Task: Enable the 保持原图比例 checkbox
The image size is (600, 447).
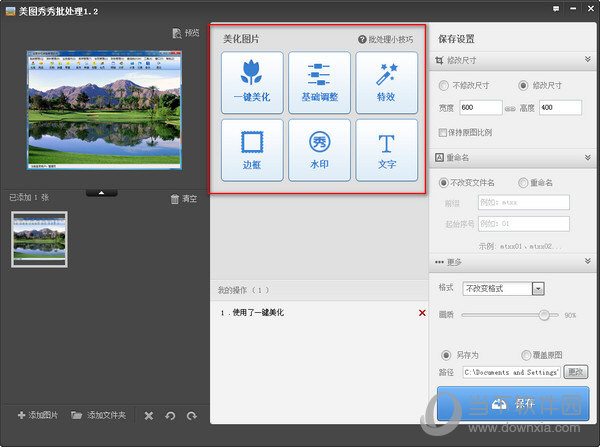Action: click(x=444, y=131)
